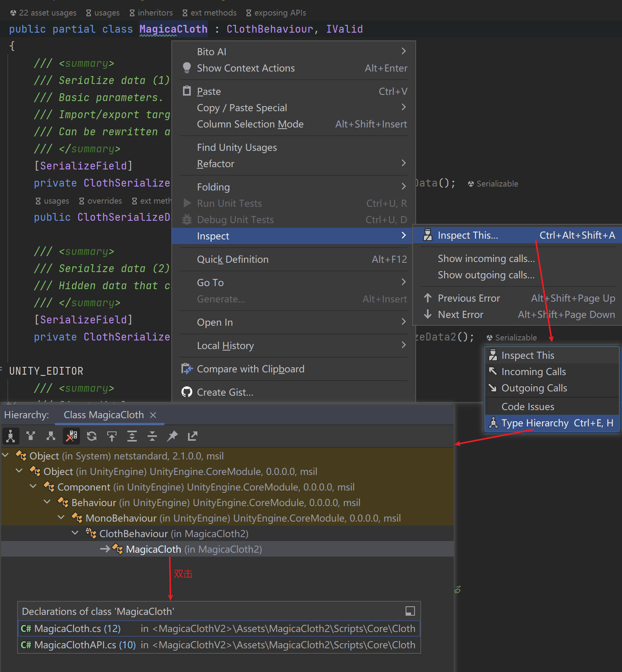Switch to supertypes hierarchy view
Image resolution: width=622 pixels, height=672 pixels.
tap(31, 436)
